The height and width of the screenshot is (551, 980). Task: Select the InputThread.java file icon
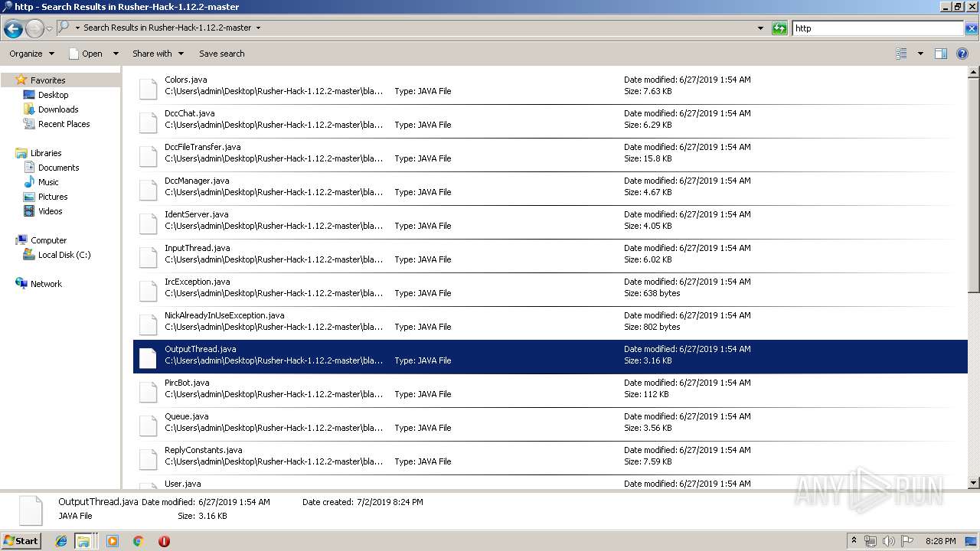[148, 257]
